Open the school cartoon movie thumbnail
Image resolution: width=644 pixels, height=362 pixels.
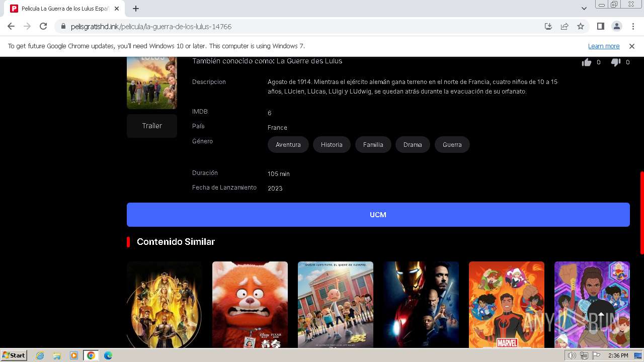(336, 305)
